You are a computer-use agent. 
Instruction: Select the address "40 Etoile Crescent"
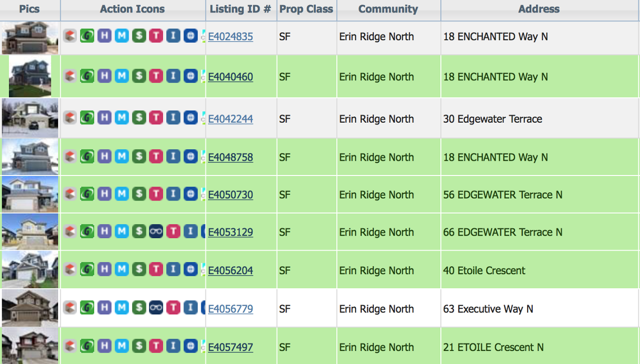tap(484, 271)
